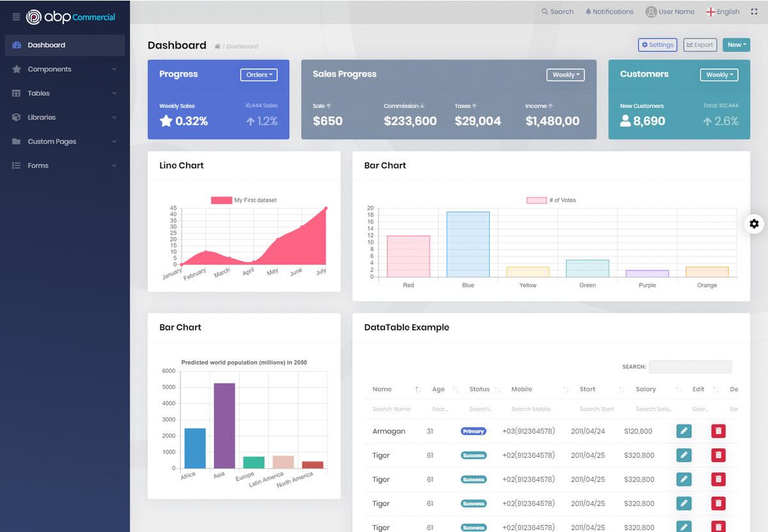Open Weekly dropdown in Sales Progress card
The width and height of the screenshot is (768, 532).
(x=565, y=75)
